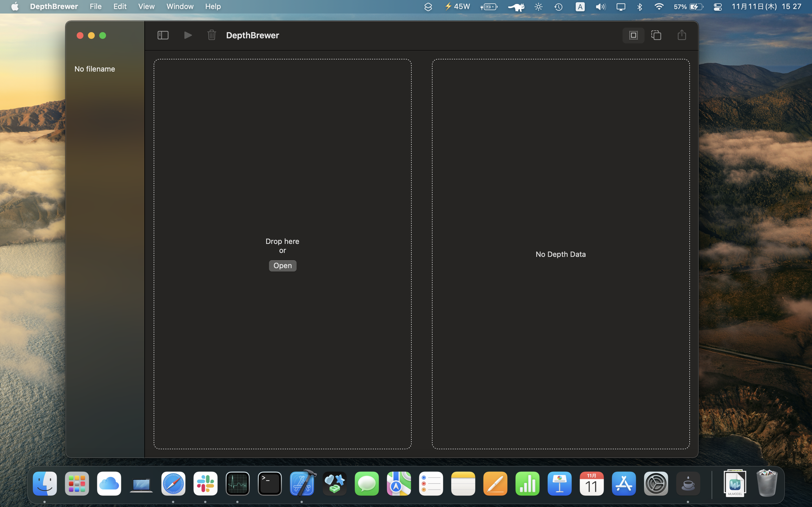Click the No Depth Data panel area

(x=560, y=254)
